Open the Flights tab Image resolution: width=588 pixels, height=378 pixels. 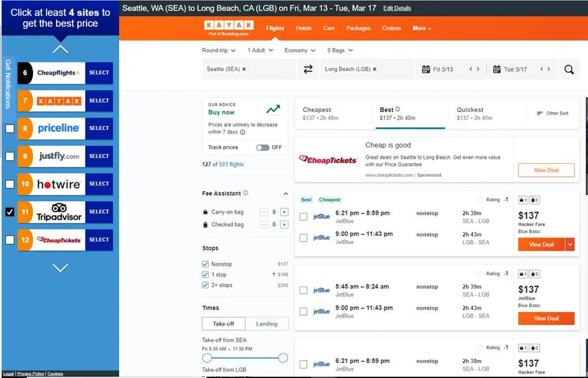(x=275, y=28)
